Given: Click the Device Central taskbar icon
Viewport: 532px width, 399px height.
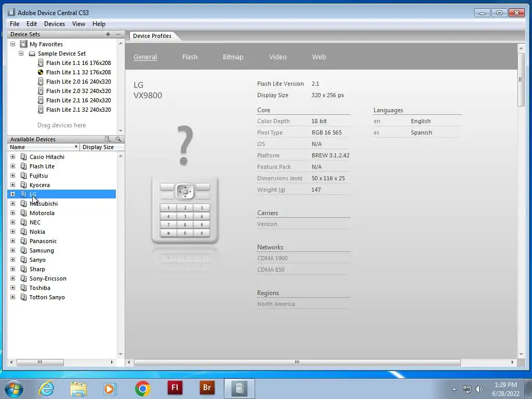Looking at the screenshot, I should (x=239, y=389).
